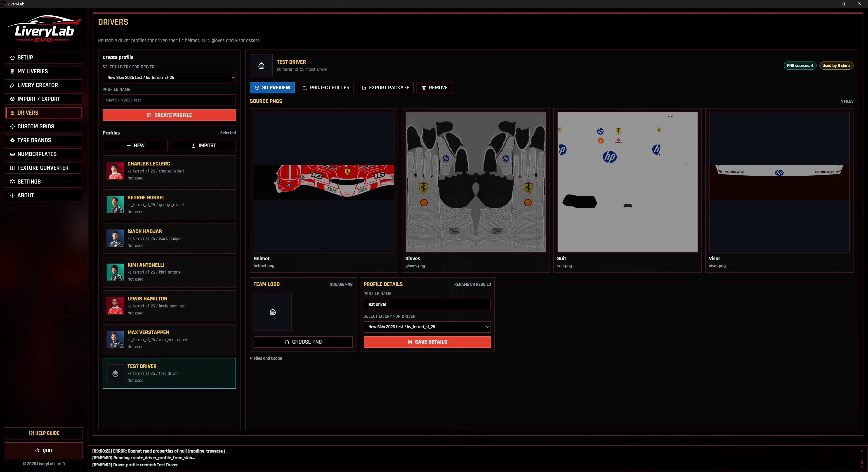Select the Kimi Antonelli profile
The width and height of the screenshot is (868, 472).
[x=169, y=272]
